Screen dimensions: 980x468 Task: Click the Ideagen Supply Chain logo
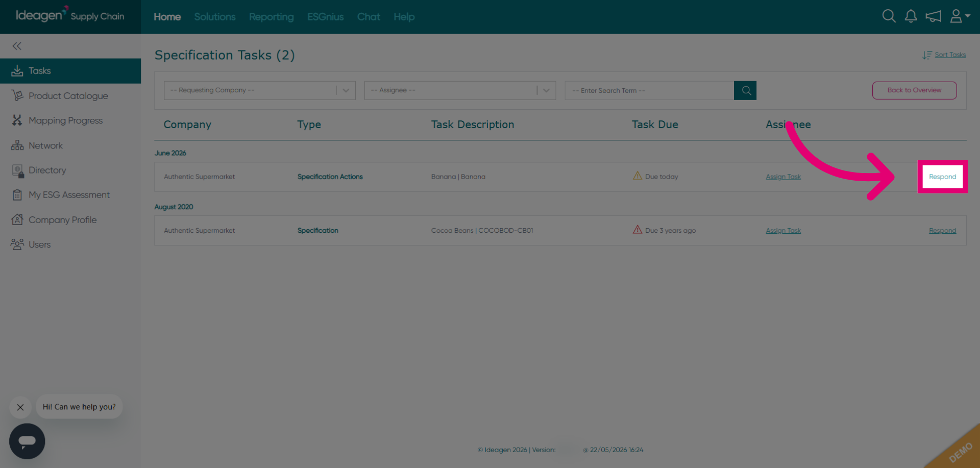click(x=70, y=15)
